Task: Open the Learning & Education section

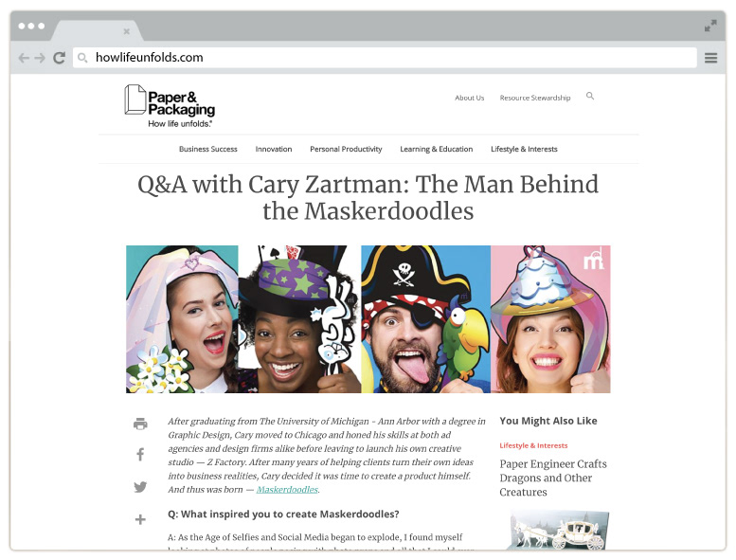Action: click(x=436, y=149)
